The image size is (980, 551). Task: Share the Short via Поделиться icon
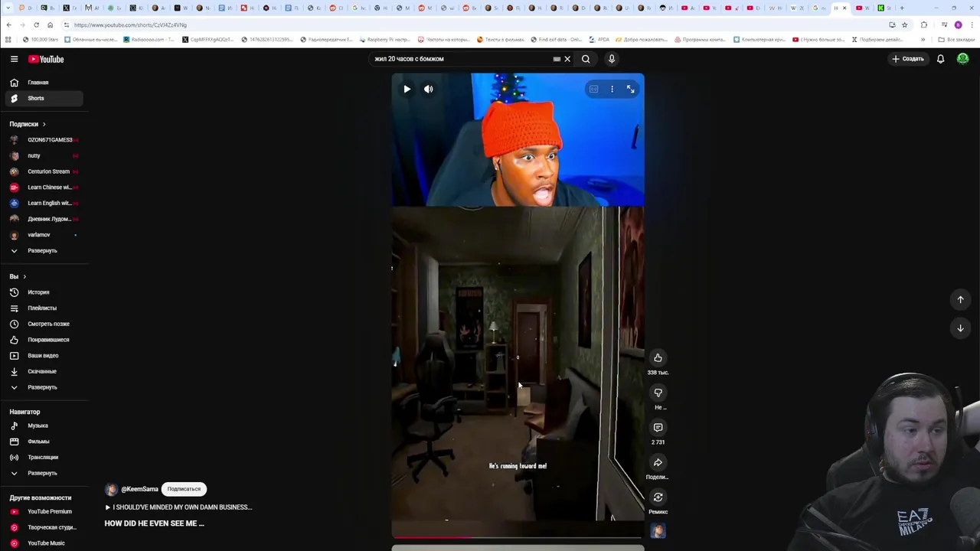coord(658,462)
